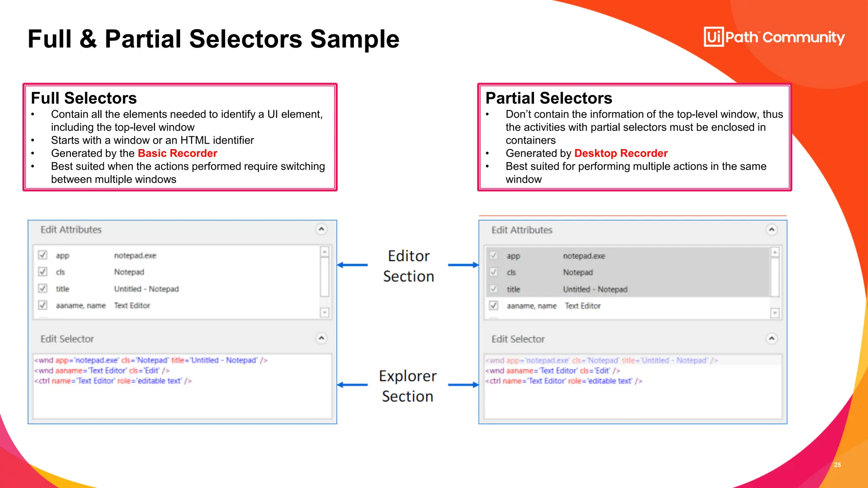Image resolution: width=868 pixels, height=488 pixels.
Task: Toggle title attribute checkbox in left panel
Action: coord(43,288)
